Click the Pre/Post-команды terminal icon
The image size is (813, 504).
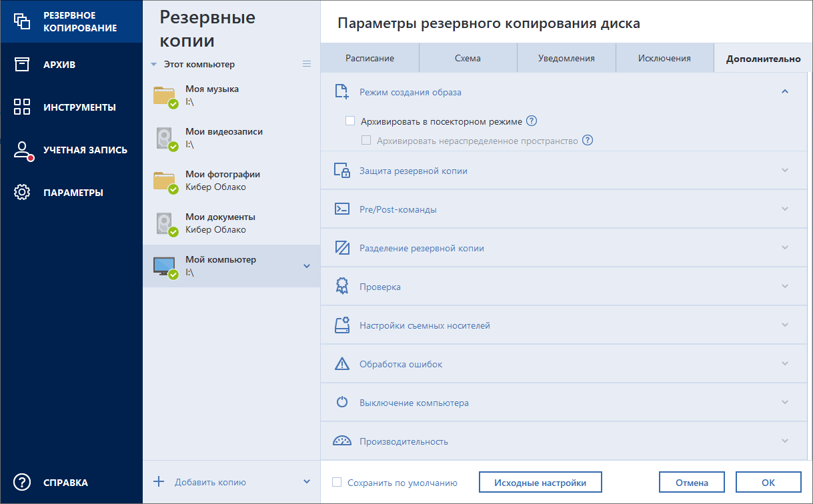click(x=342, y=209)
